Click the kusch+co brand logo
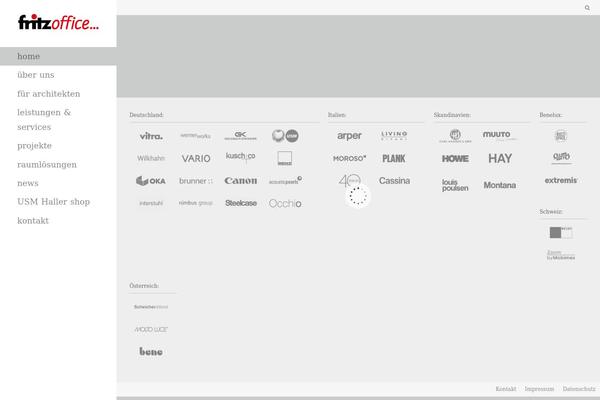Image resolution: width=600 pixels, height=400 pixels. (x=240, y=157)
